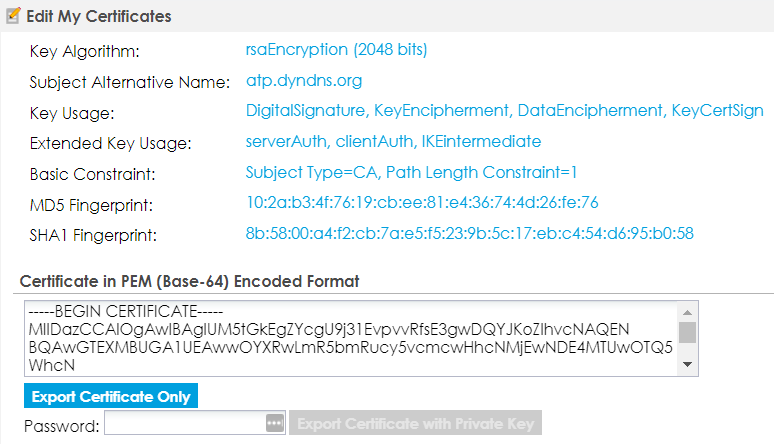Click the PEM certificate scrollbar thumb
774x444 pixels.
pyautogui.click(x=688, y=332)
